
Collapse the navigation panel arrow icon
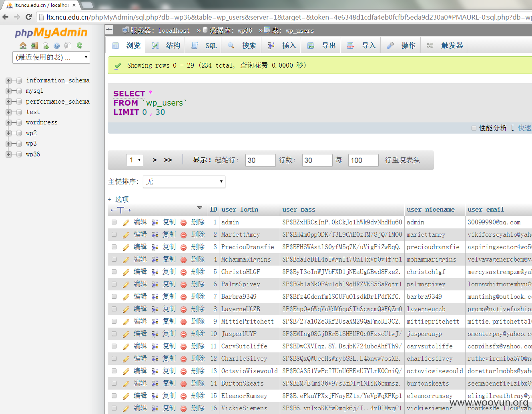click(x=110, y=30)
